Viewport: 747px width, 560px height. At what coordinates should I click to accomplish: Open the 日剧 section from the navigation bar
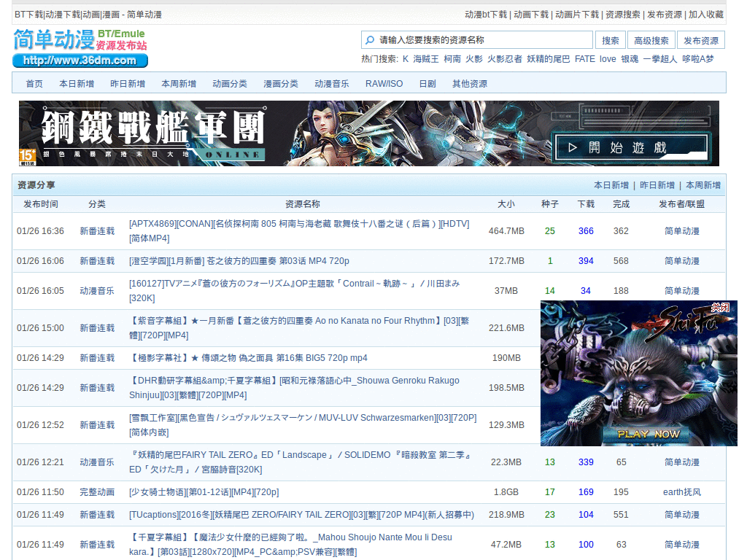pos(427,83)
